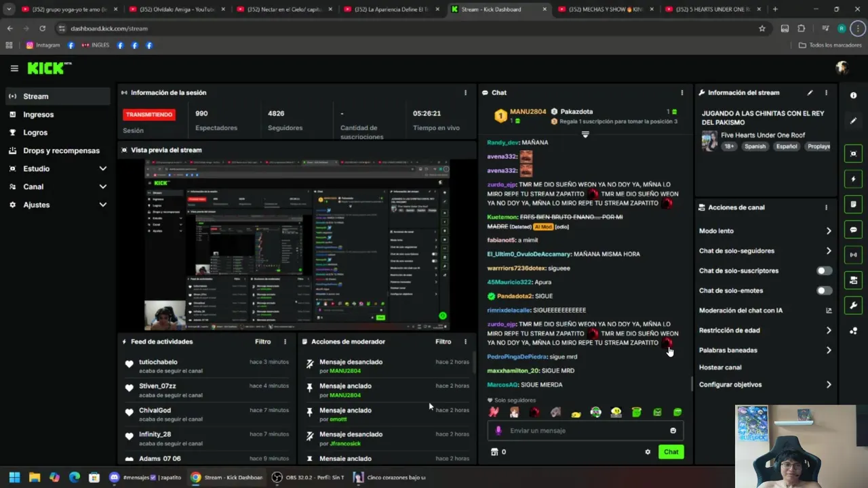Image resolution: width=868 pixels, height=488 pixels.
Task: Open Windows Start menu
Action: pos(14,477)
